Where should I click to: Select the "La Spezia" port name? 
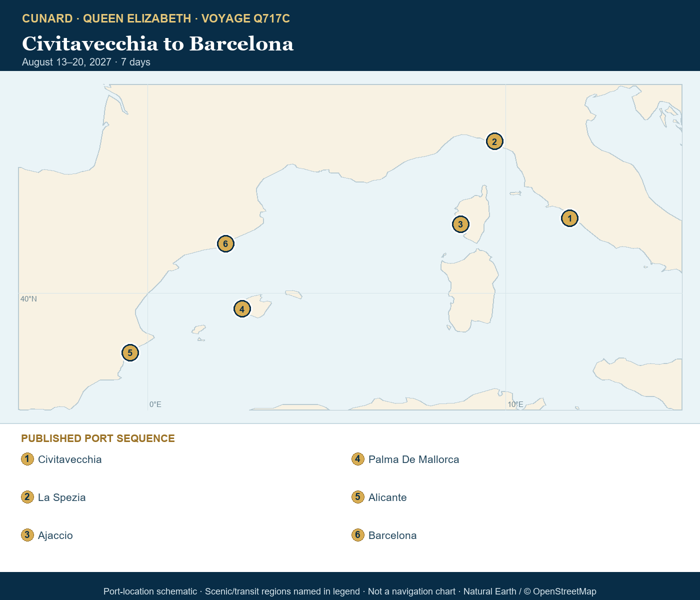coord(62,497)
